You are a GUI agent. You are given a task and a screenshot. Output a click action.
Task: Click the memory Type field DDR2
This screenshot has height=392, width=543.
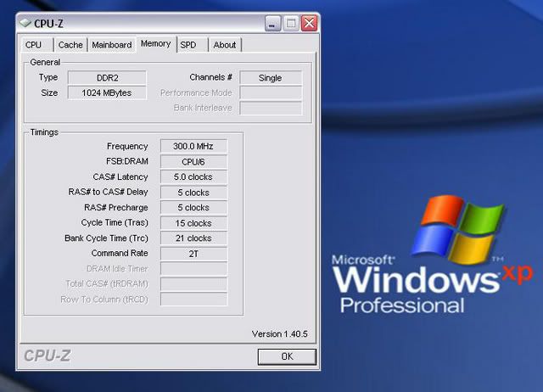point(107,77)
